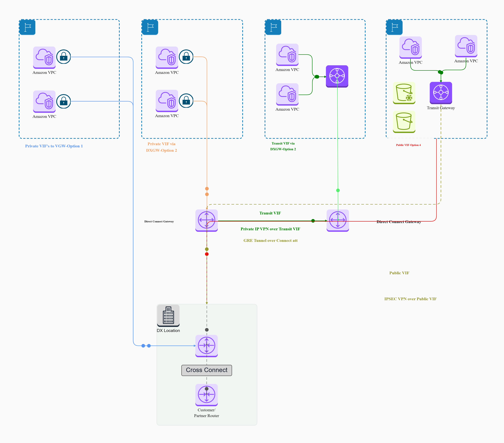Click the light green waypoint dot on Transit line

point(338,190)
